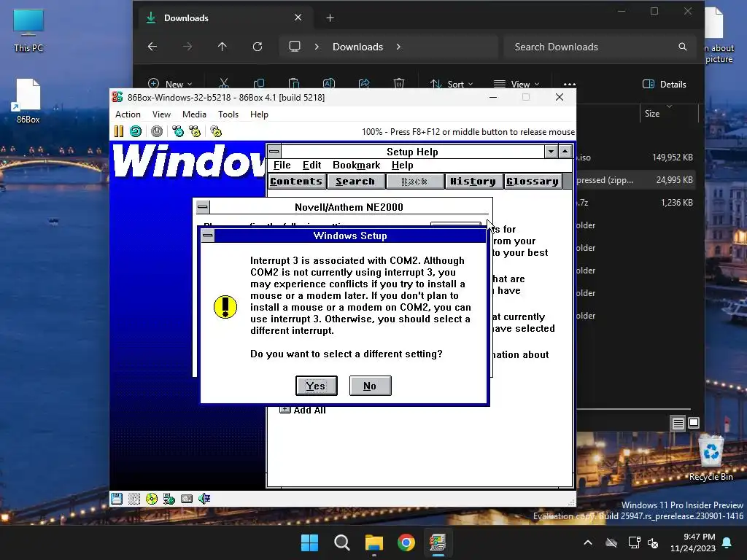Open the 86Box Tools menu
Image resolution: width=747 pixels, height=560 pixels.
[x=228, y=114]
